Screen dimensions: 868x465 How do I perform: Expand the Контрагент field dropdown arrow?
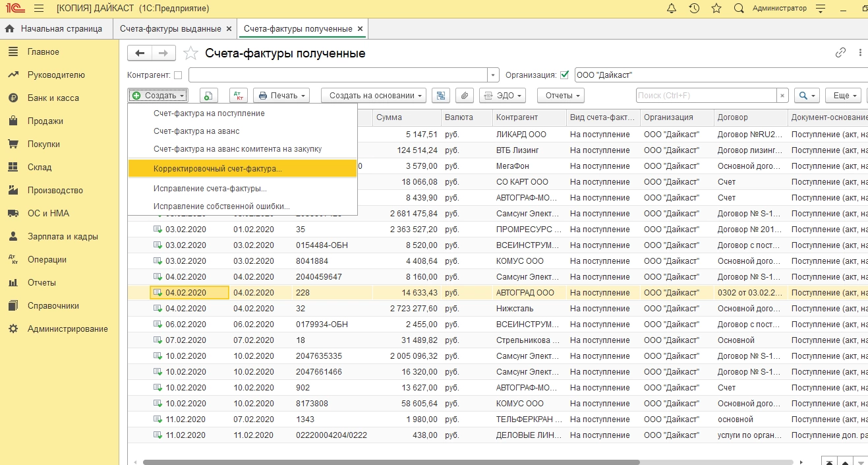tap(494, 75)
